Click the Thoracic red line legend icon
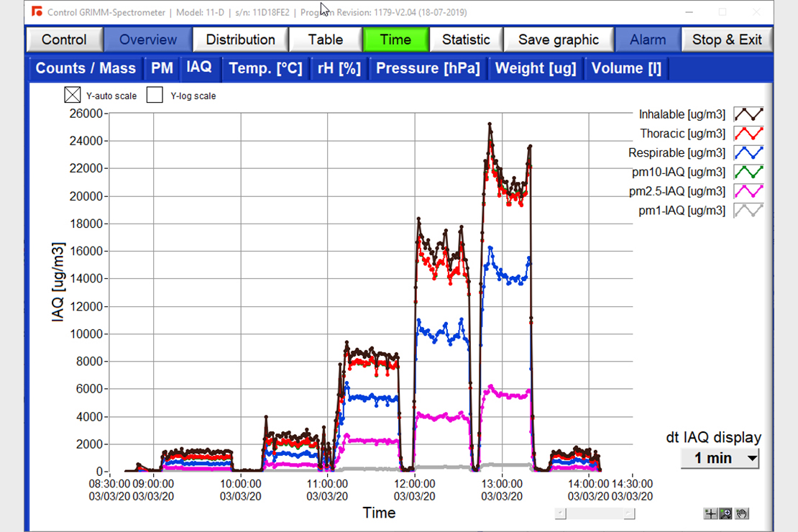This screenshot has height=532, width=798. point(748,134)
